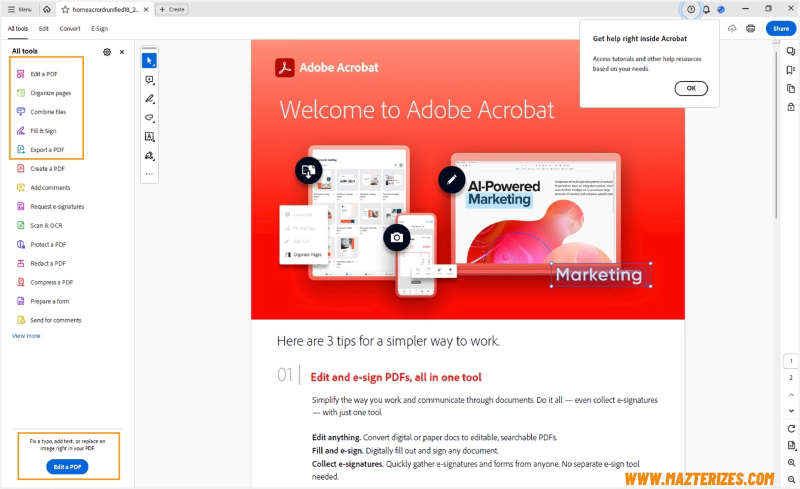Open the lock protection icon on right rail
Viewport: 800px width, 489px height.
tap(790, 107)
